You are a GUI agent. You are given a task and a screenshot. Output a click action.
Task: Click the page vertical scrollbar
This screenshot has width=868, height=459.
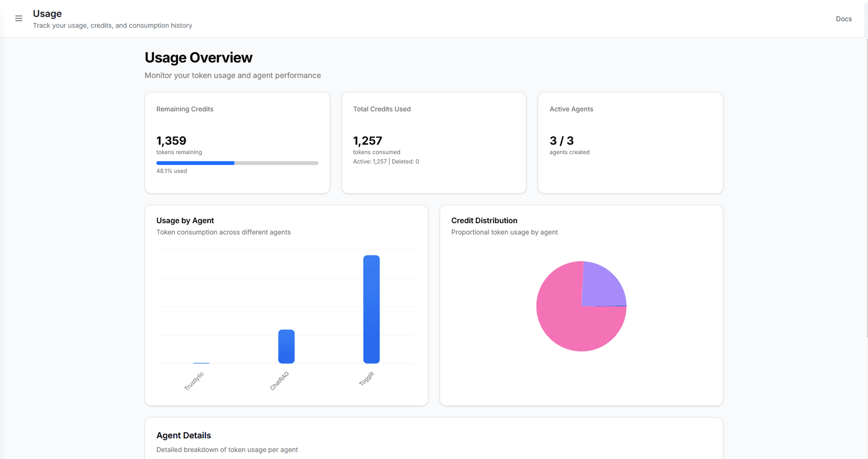[866, 187]
